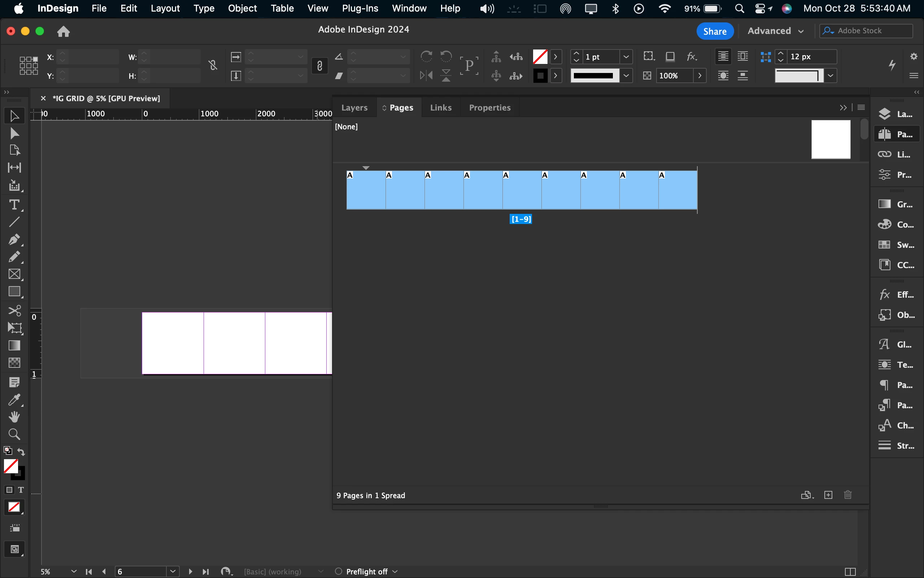
Task: Select the Rectangle tool
Action: [14, 292]
